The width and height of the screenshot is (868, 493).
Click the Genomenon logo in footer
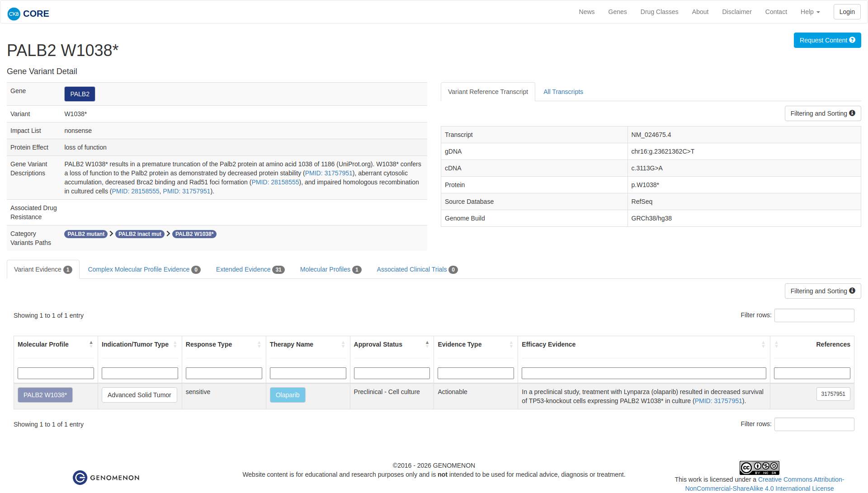[x=106, y=478]
